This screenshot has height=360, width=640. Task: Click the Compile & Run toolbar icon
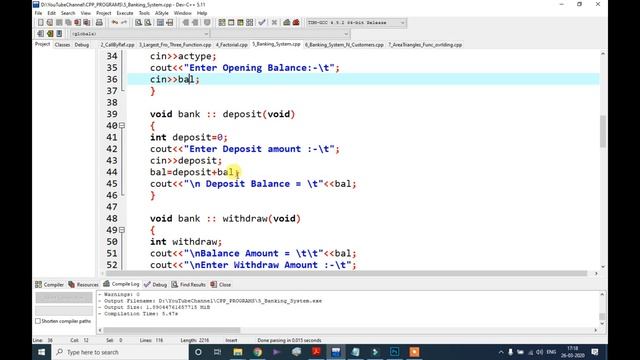coord(240,23)
